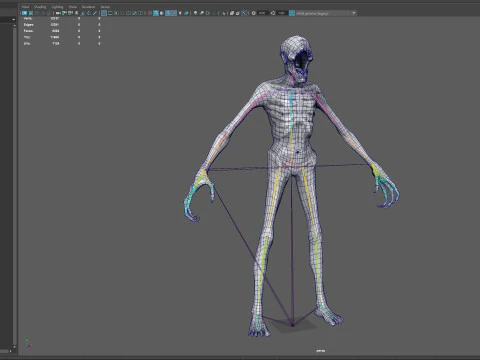Click the Gamma value field
The height and width of the screenshot is (360, 480).
[x=282, y=13]
